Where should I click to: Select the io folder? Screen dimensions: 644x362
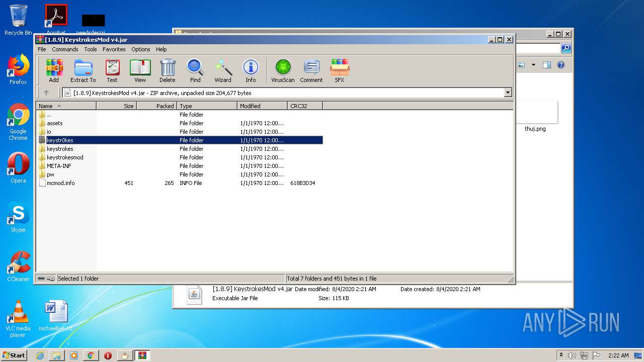click(180, 132)
